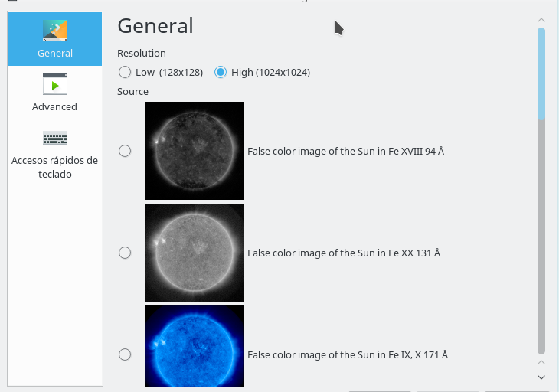The image size is (559, 392).
Task: Choose the Fe XX 131 Å source radio
Action: click(x=125, y=253)
